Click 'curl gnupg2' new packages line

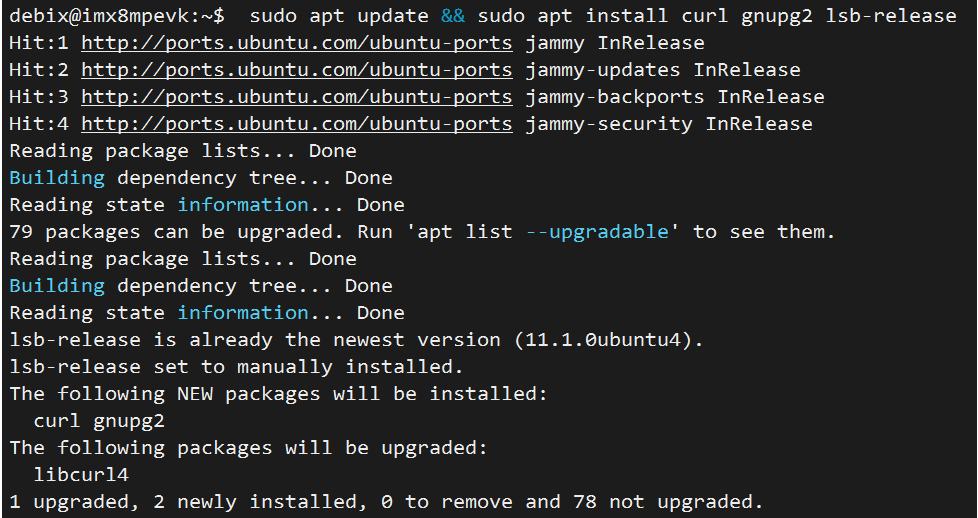[x=99, y=421]
